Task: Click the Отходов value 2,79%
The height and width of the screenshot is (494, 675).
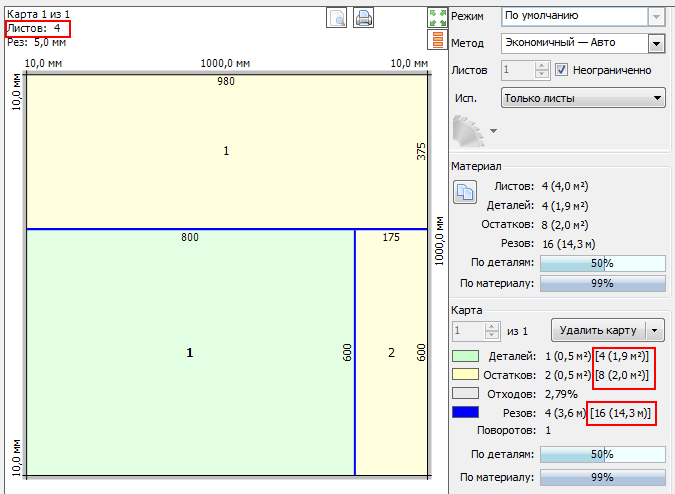Action: click(x=561, y=394)
